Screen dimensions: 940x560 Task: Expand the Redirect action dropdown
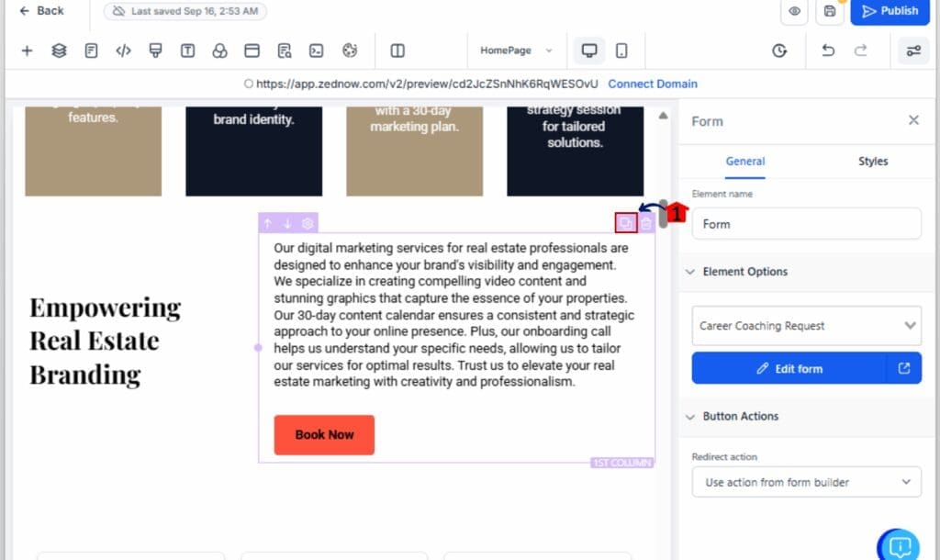805,482
